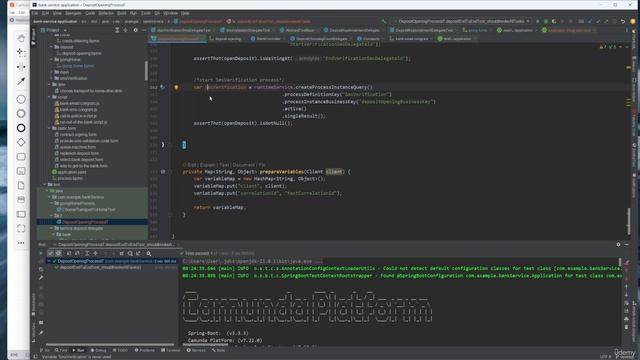The width and height of the screenshot is (640, 360).
Task: Open more palette tools ellipsis
Action: [x=21, y=243]
